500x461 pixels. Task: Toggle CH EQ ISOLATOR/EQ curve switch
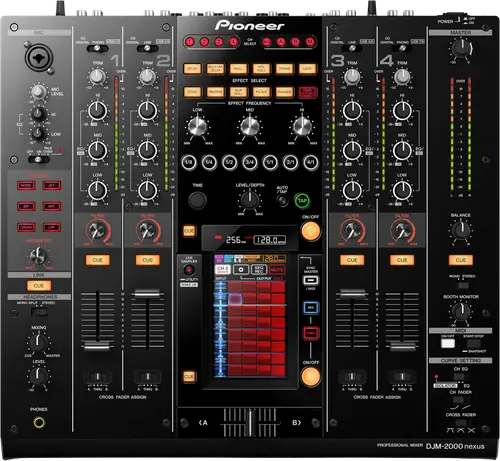point(459,377)
